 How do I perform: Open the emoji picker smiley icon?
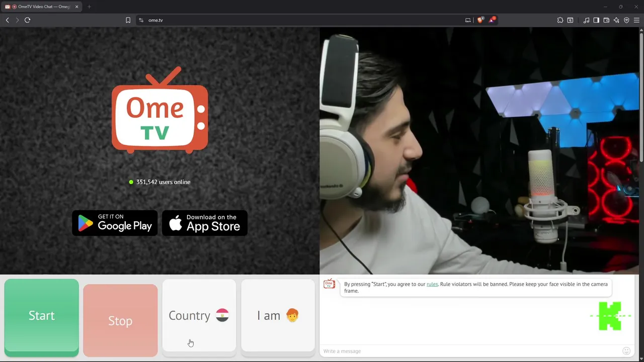pos(626,351)
